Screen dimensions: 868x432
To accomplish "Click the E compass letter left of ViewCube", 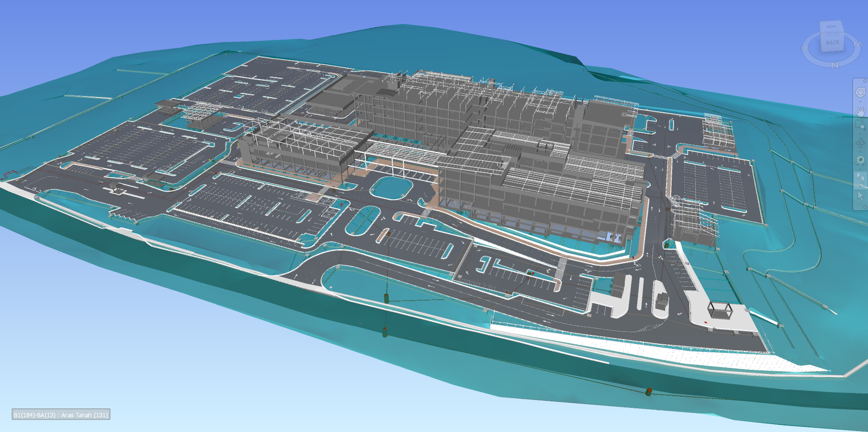I will (x=804, y=47).
